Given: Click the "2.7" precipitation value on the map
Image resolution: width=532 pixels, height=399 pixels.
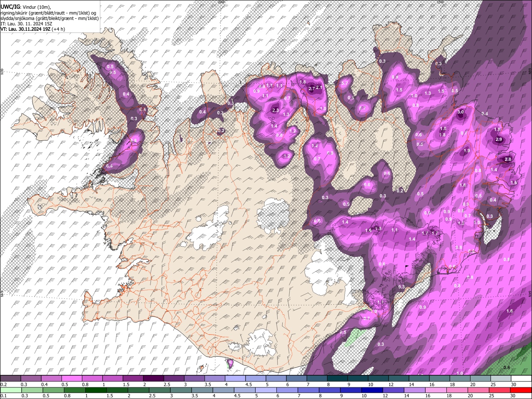Looking at the screenshot, I should click(x=312, y=89).
